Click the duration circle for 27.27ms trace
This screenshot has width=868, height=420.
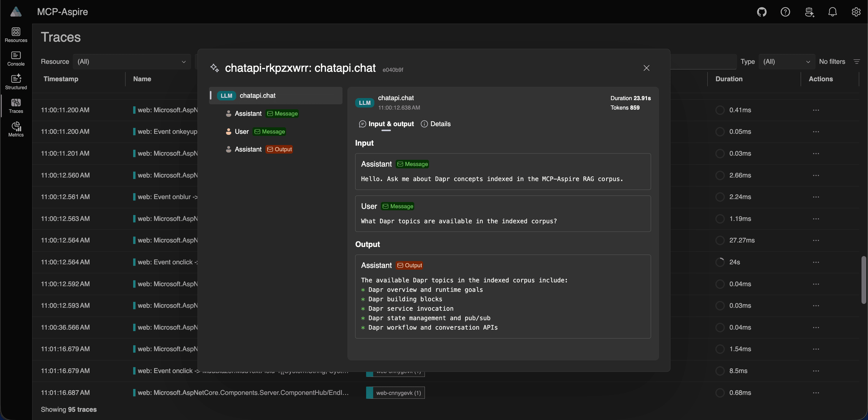tap(720, 240)
